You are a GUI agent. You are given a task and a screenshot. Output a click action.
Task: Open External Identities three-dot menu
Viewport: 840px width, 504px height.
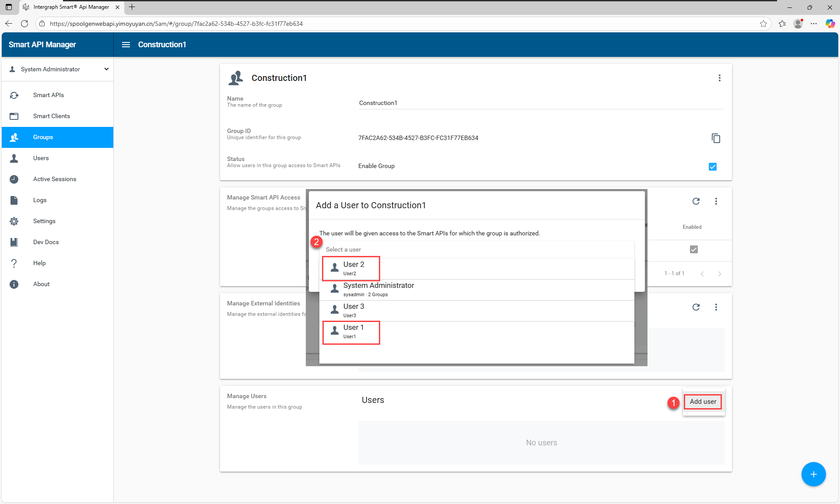point(716,307)
